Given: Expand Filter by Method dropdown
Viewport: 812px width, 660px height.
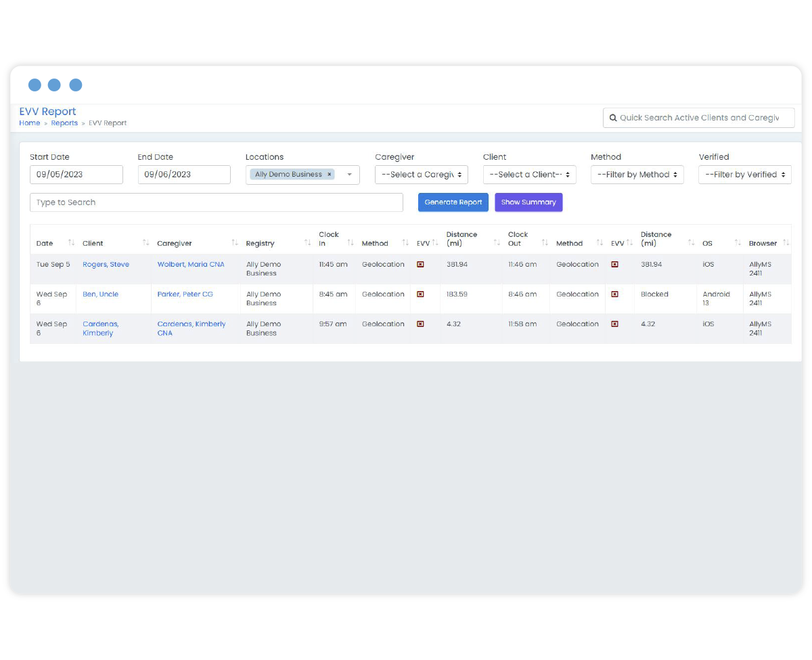Looking at the screenshot, I should (637, 175).
